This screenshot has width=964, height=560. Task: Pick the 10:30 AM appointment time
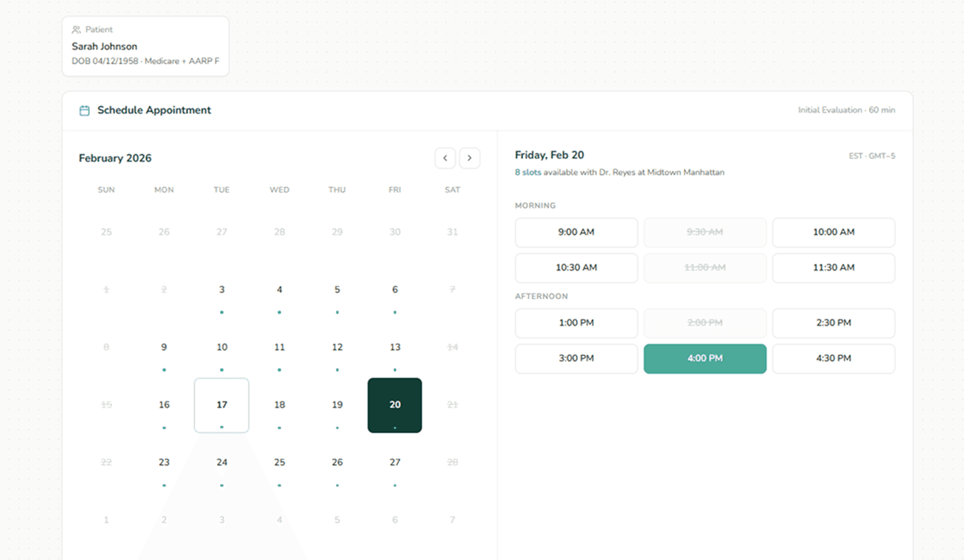click(x=576, y=268)
